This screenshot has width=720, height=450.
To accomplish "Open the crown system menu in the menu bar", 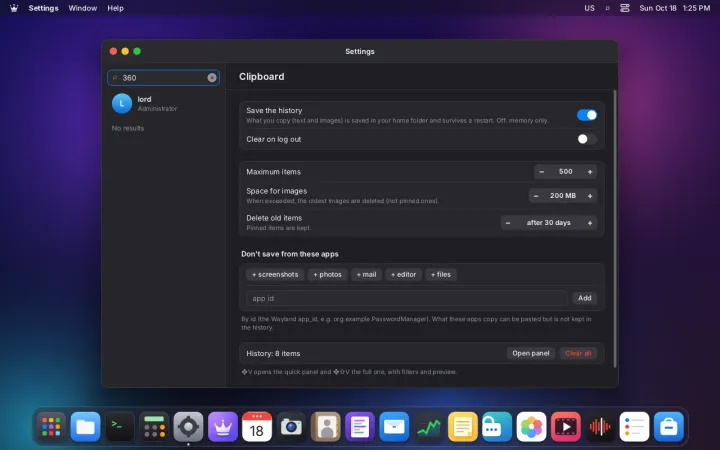I will click(14, 8).
